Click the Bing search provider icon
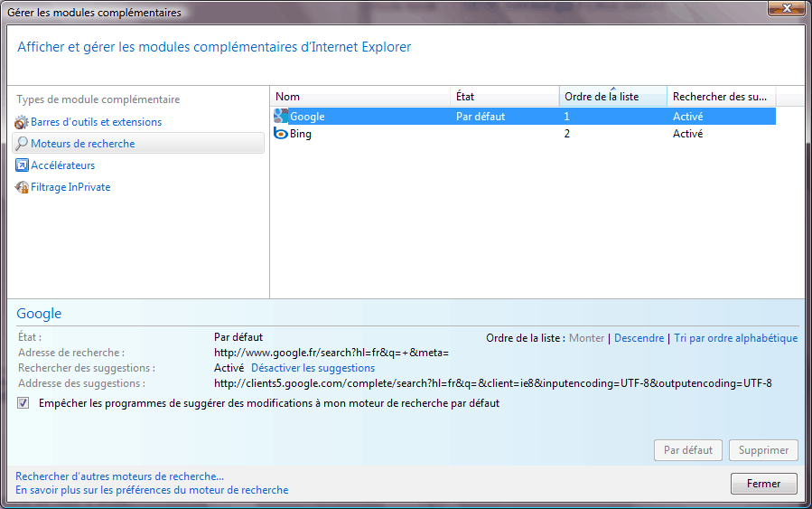Viewport: 812px width, 509px height. pyautogui.click(x=281, y=134)
